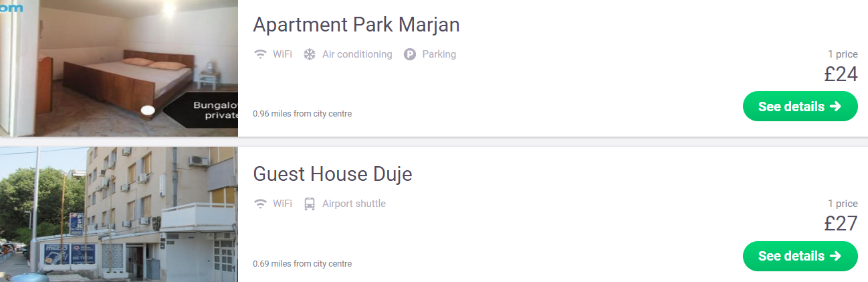Click the 0.69 miles from city centre text

(302, 263)
